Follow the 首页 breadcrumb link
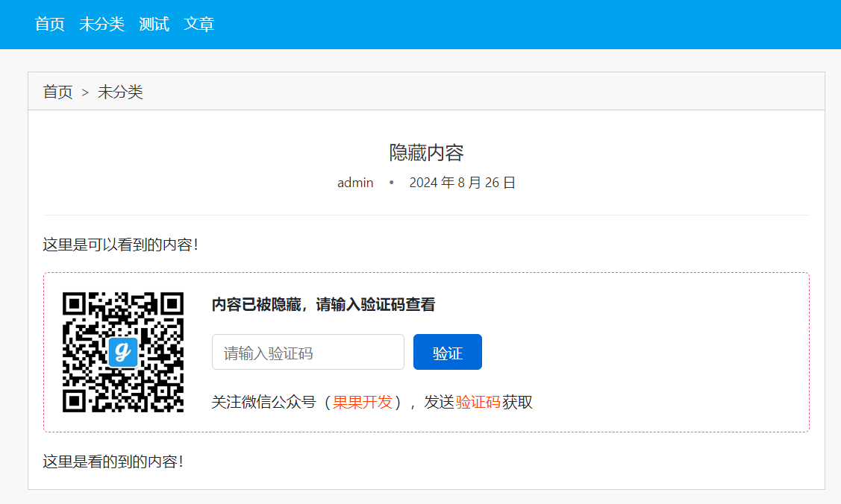The height and width of the screenshot is (504, 841). (58, 92)
